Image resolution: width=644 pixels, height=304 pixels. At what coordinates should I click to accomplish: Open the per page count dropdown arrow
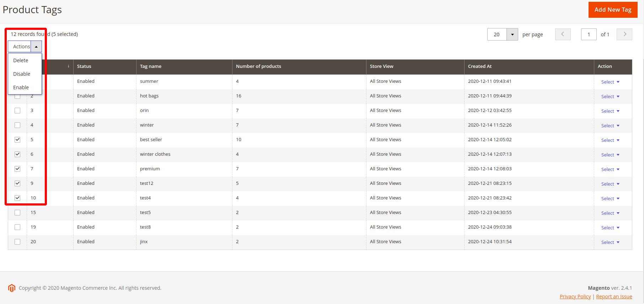(512, 34)
